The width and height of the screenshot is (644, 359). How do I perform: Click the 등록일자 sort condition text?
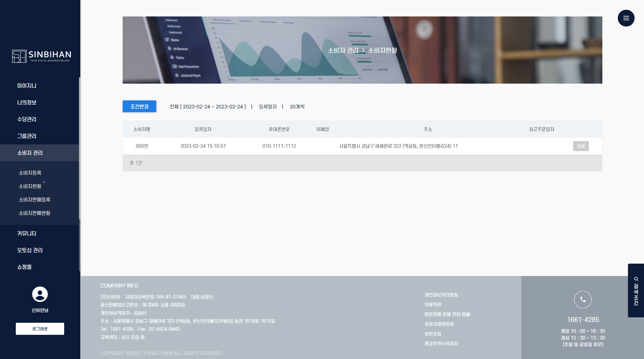tap(268, 106)
